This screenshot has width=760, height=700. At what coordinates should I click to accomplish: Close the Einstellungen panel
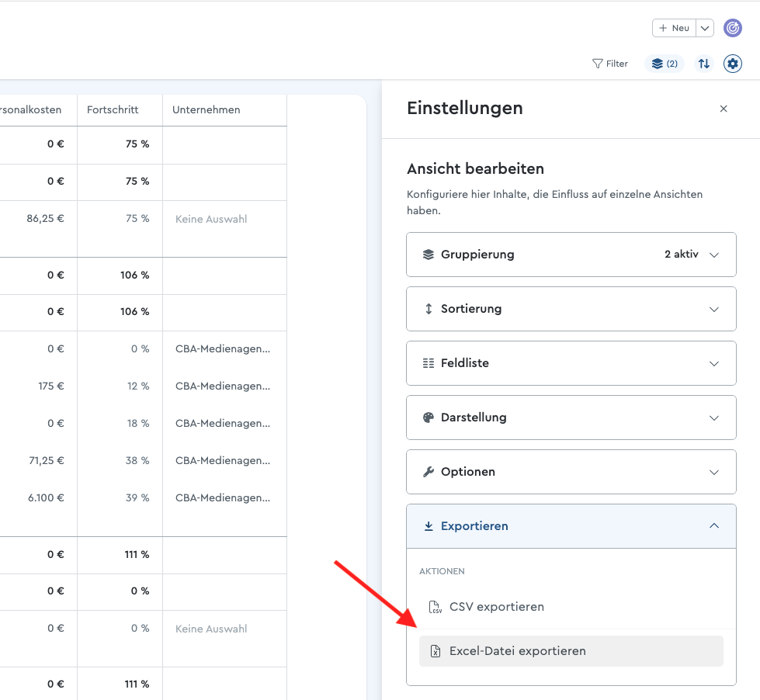pos(724,109)
